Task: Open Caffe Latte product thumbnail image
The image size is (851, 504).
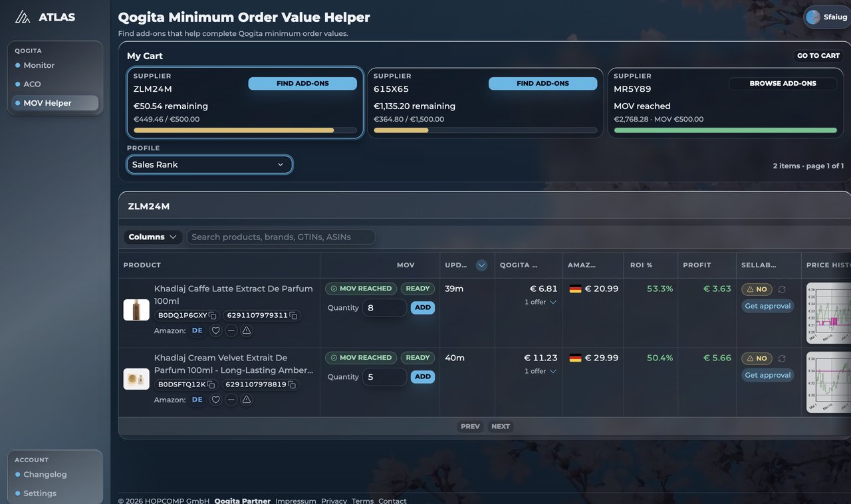Action: coord(136,310)
